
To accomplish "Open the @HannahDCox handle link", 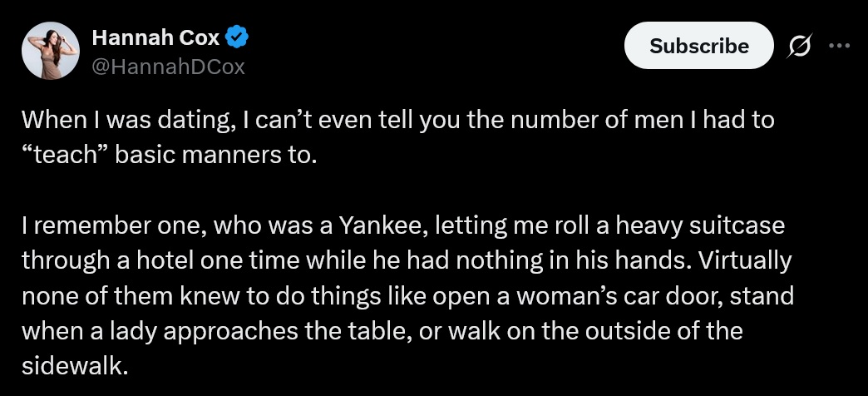I will 168,67.
